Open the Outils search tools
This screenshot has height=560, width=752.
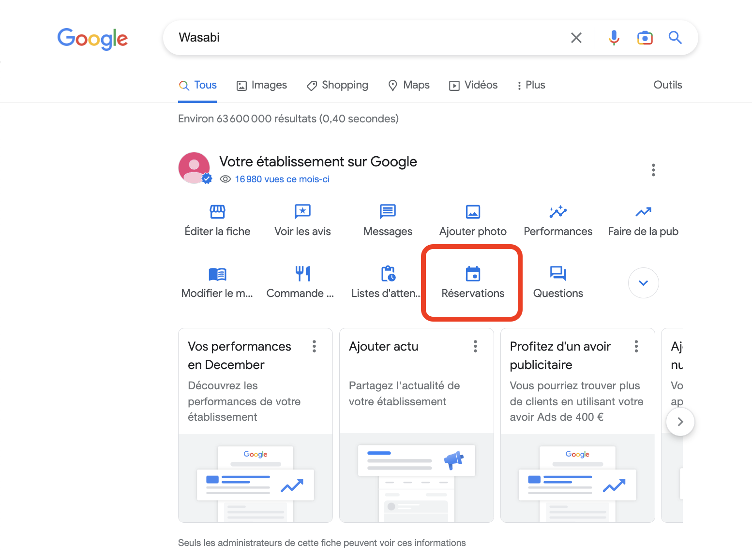tap(668, 85)
